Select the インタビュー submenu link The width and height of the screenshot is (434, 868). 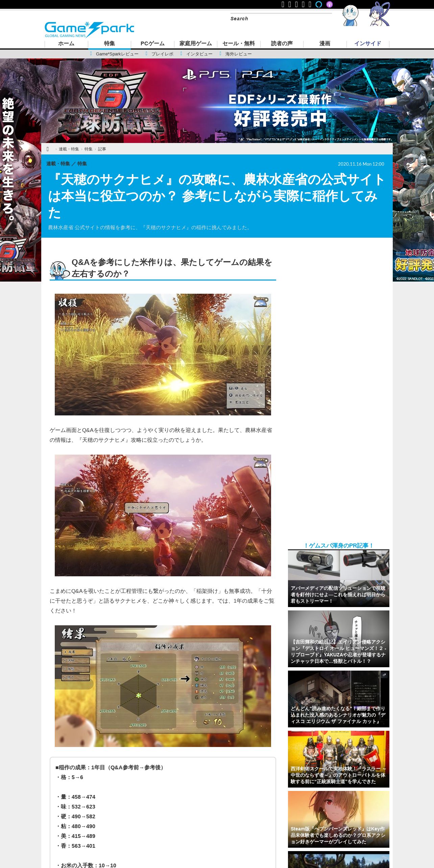199,54
